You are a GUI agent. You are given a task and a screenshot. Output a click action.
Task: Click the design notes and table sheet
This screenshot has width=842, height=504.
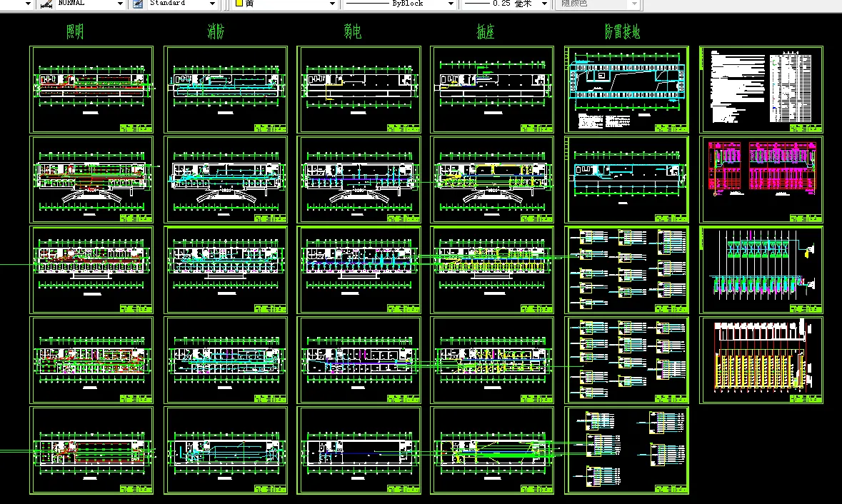[761, 90]
